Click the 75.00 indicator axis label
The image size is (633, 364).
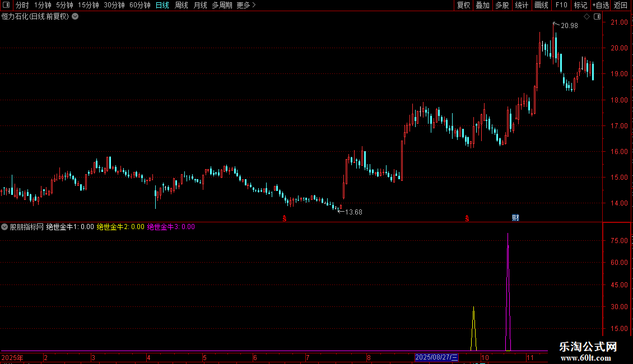pyautogui.click(x=619, y=240)
